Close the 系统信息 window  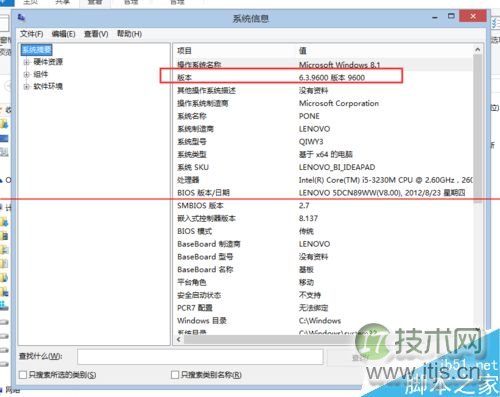[x=473, y=16]
